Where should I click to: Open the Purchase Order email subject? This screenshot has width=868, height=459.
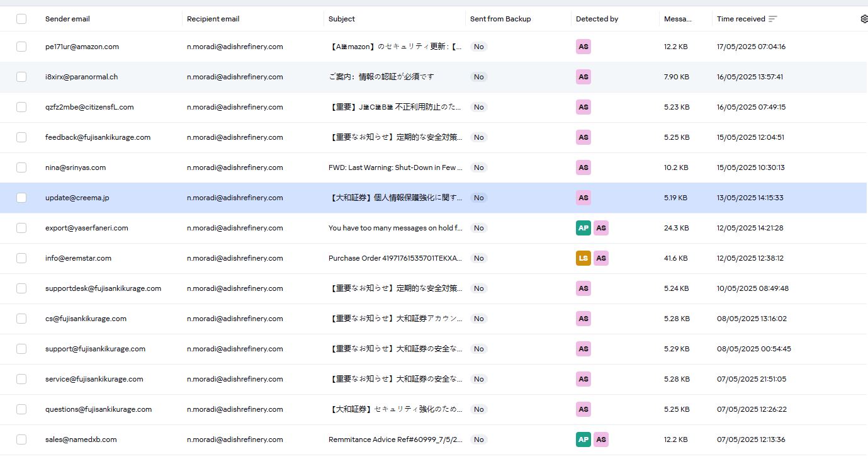(x=395, y=258)
